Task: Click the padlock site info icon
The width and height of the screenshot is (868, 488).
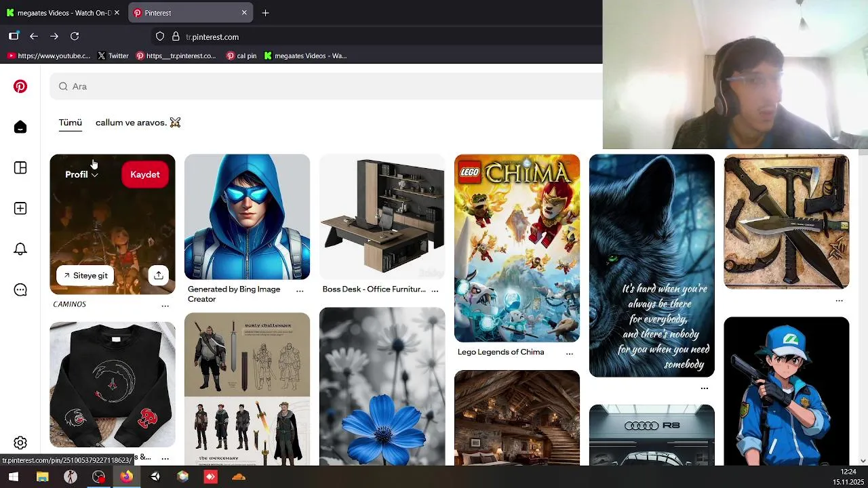Action: 176,37
